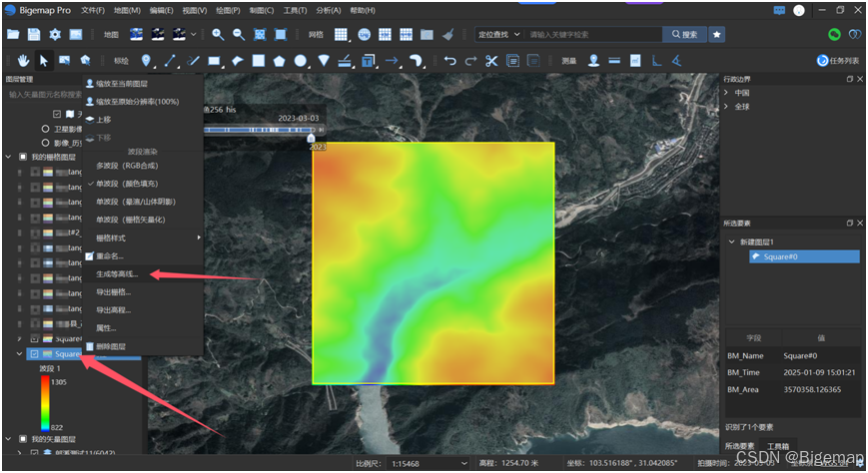
Task: Select the hand pan tool
Action: [x=23, y=60]
